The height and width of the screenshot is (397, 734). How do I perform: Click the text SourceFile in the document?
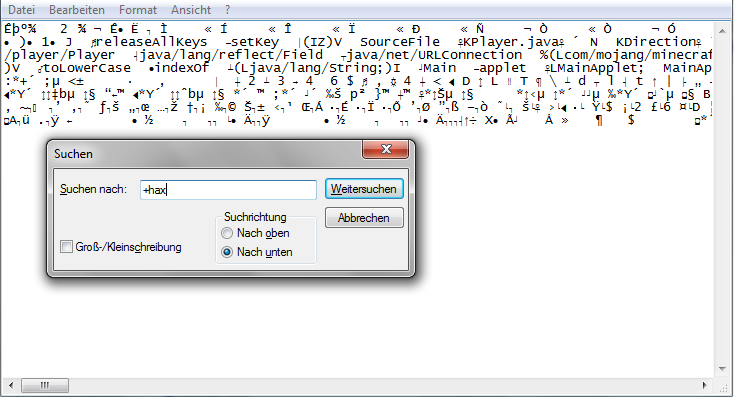(400, 42)
